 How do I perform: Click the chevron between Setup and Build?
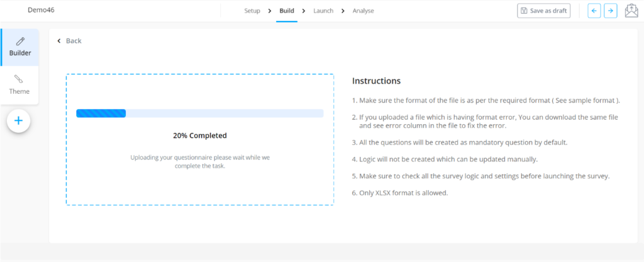click(x=270, y=11)
